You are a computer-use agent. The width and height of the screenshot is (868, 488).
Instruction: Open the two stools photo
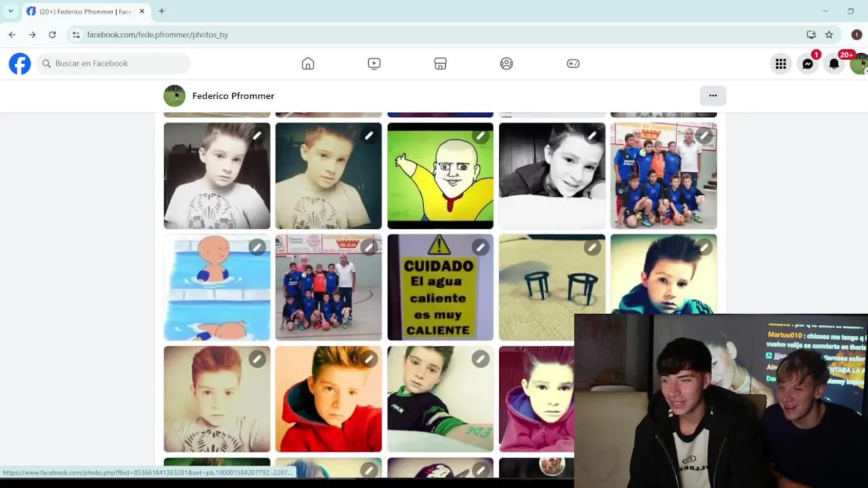(x=552, y=287)
